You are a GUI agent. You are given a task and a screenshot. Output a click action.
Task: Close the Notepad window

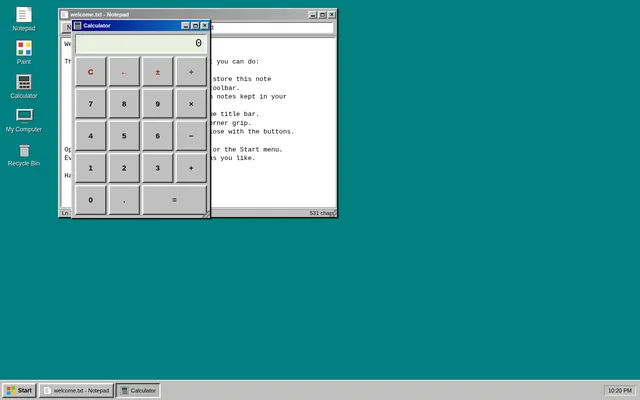coord(331,15)
